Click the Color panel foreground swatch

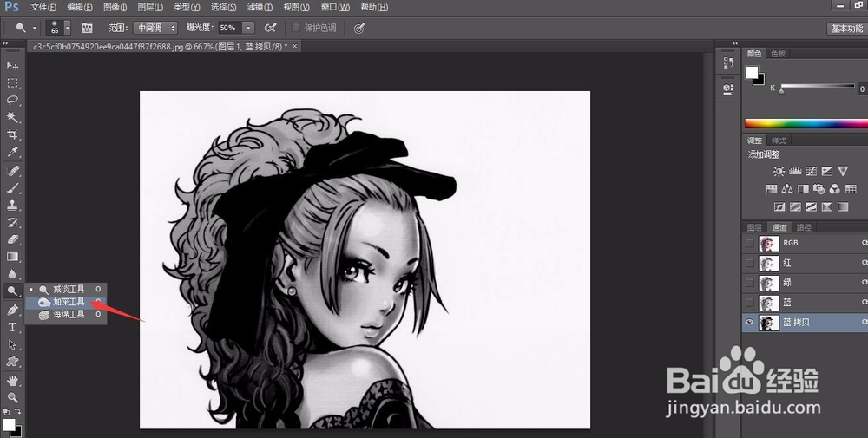(751, 73)
